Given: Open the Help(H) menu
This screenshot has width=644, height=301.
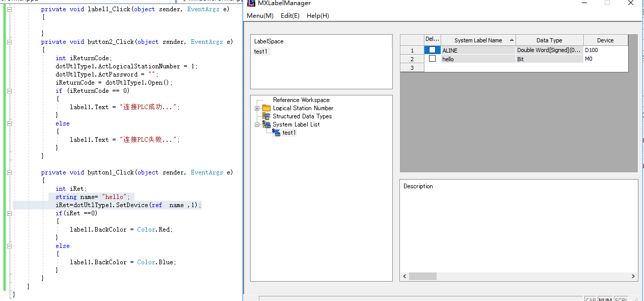Looking at the screenshot, I should click(x=318, y=16).
